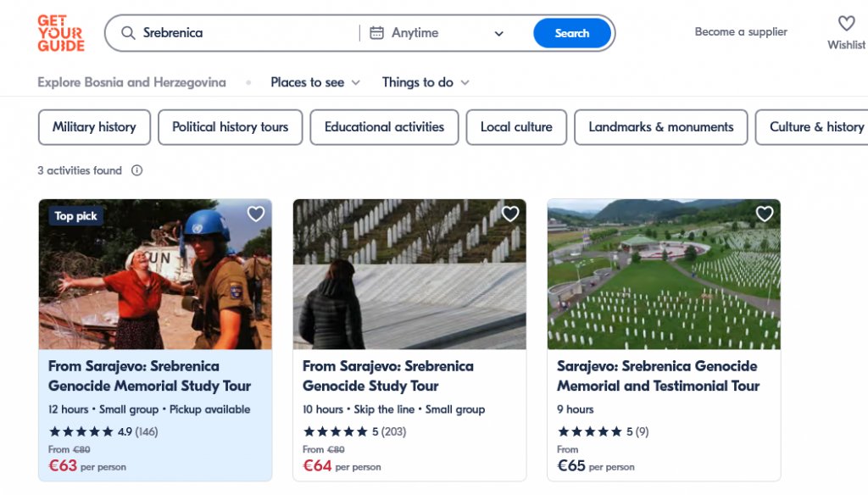Select the Military history filter
The height and width of the screenshot is (495, 868).
pyautogui.click(x=94, y=127)
